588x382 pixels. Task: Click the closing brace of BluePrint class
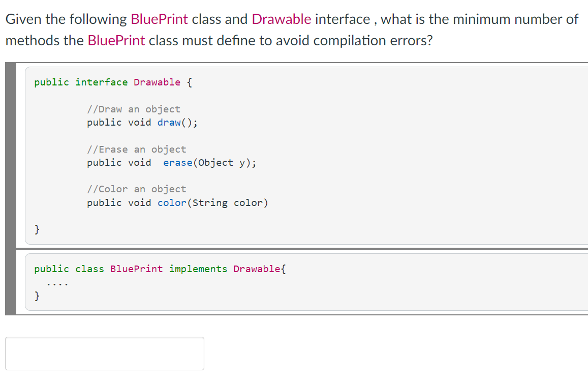(x=37, y=296)
